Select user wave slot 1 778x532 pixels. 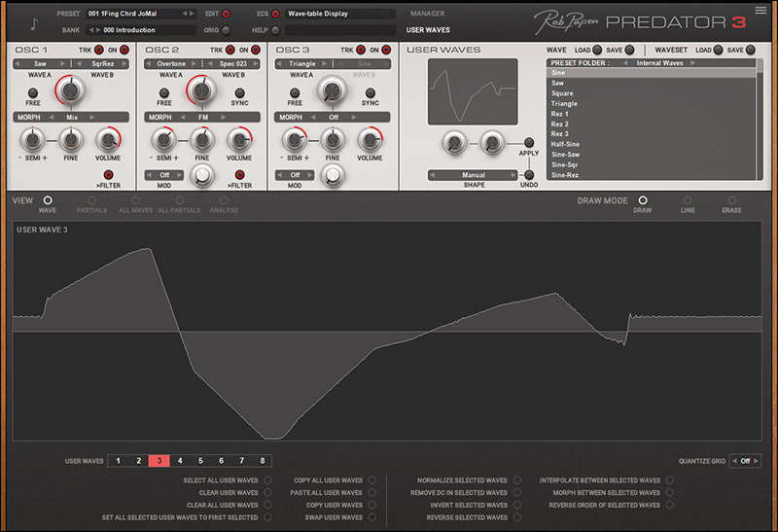point(118,461)
